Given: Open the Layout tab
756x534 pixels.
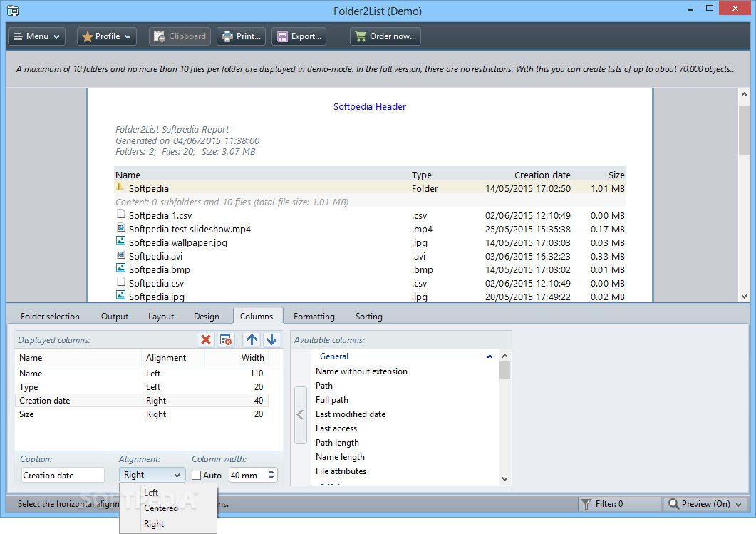Looking at the screenshot, I should 161,317.
